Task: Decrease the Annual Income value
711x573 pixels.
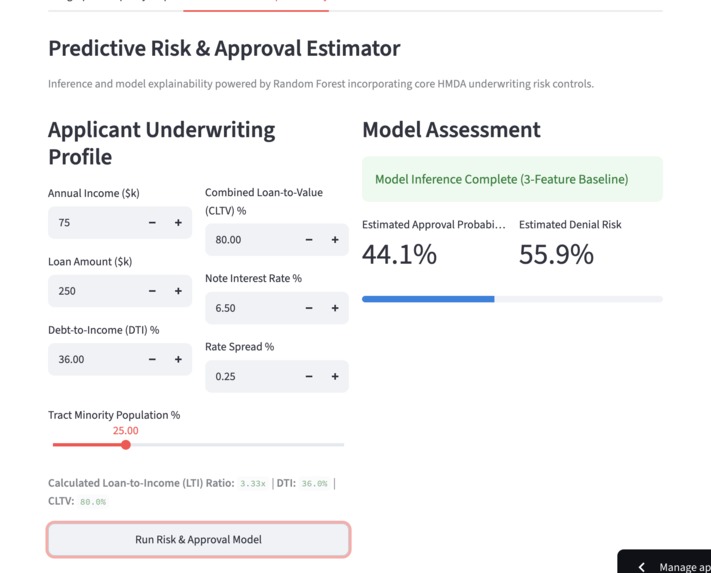Action: pos(152,223)
